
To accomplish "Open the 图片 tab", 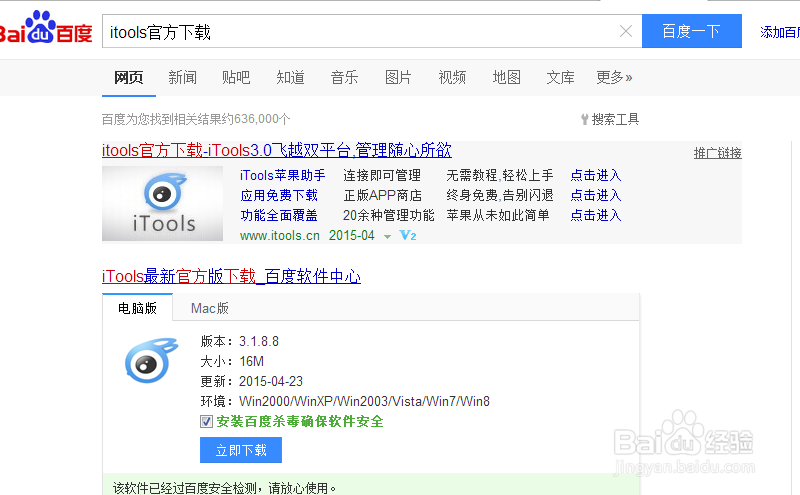I will (398, 78).
